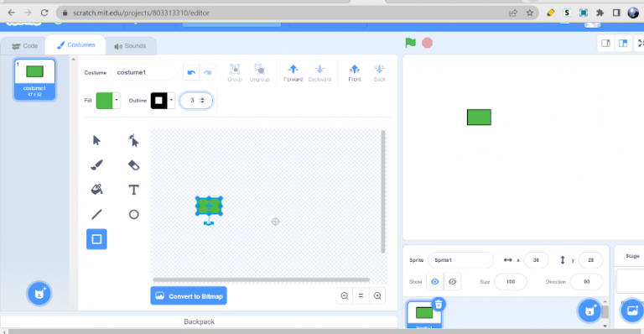Screen dimensions: 644x334
Task: Pick the Line tool
Action: coord(96,215)
